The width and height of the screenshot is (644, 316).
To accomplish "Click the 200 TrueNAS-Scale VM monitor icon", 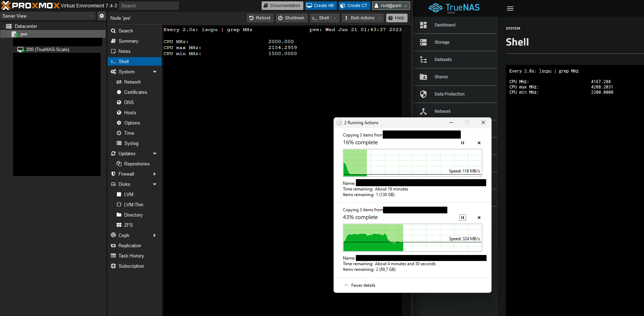I will click(x=21, y=50).
